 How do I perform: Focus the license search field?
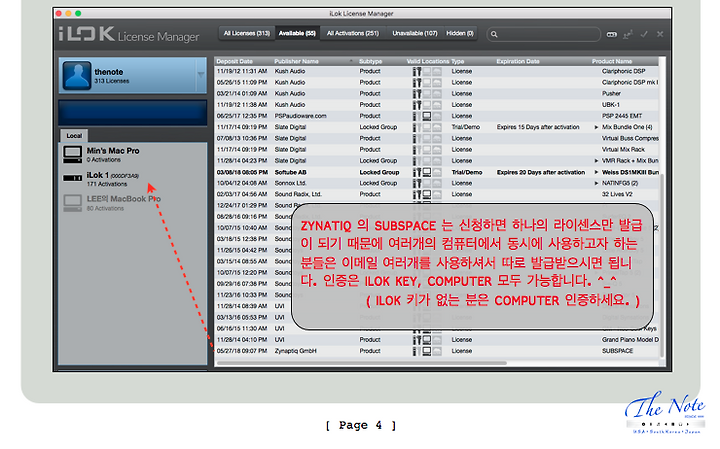[544, 34]
